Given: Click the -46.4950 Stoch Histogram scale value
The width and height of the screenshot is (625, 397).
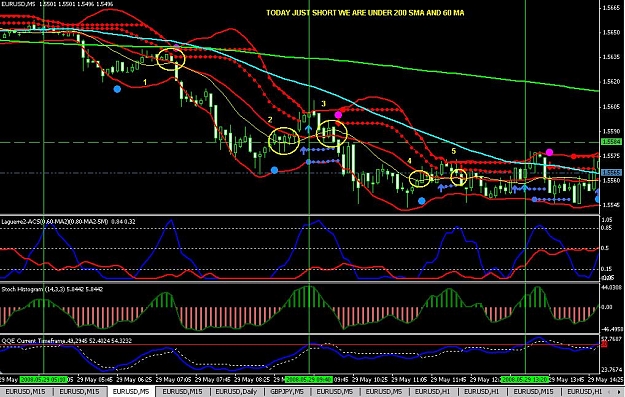Looking at the screenshot, I should (x=612, y=329).
